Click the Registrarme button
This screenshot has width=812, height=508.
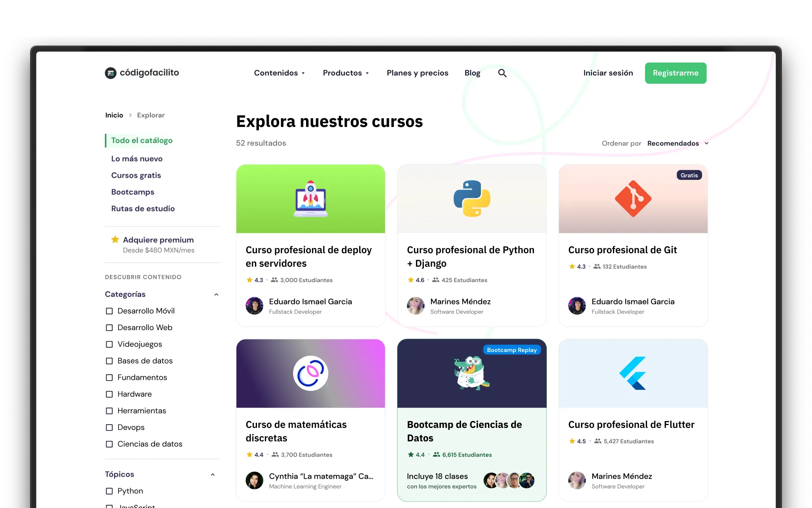tap(675, 73)
